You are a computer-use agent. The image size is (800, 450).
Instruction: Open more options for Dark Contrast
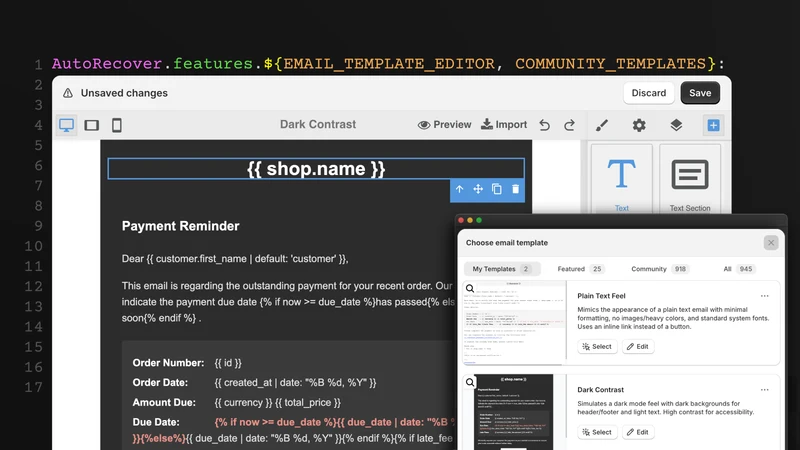(x=764, y=390)
